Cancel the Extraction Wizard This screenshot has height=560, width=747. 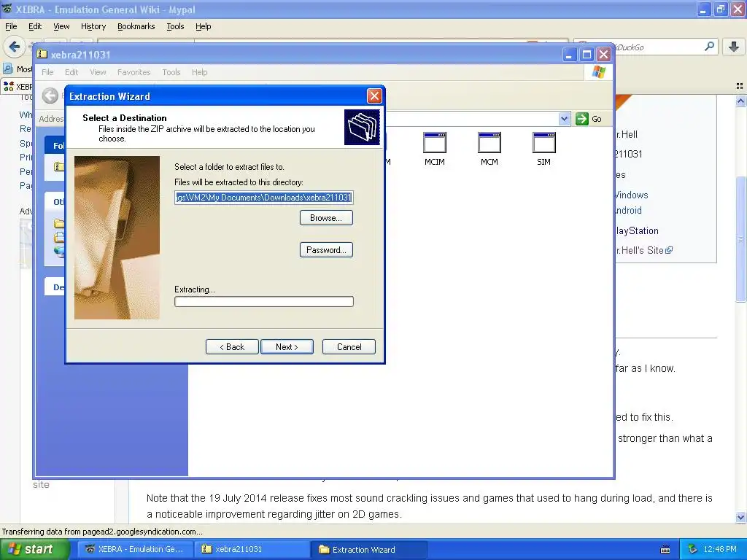(349, 346)
